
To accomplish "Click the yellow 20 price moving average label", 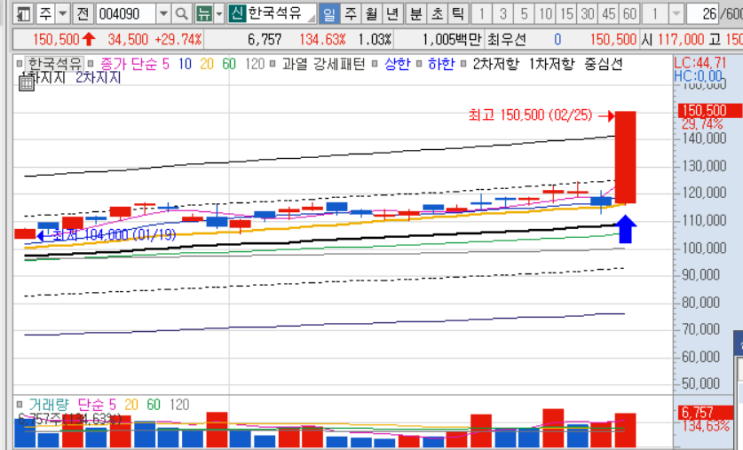I will click(x=207, y=63).
